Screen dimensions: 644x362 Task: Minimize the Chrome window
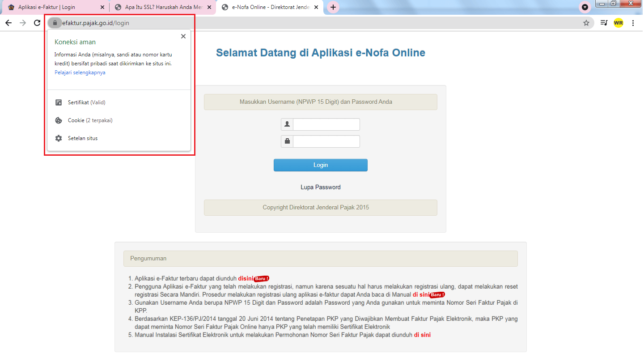click(602, 4)
